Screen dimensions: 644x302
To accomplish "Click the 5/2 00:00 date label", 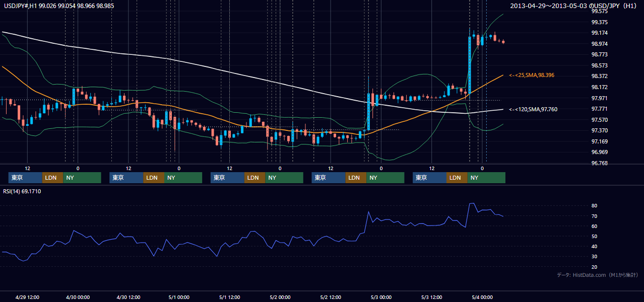I will coord(280,297).
